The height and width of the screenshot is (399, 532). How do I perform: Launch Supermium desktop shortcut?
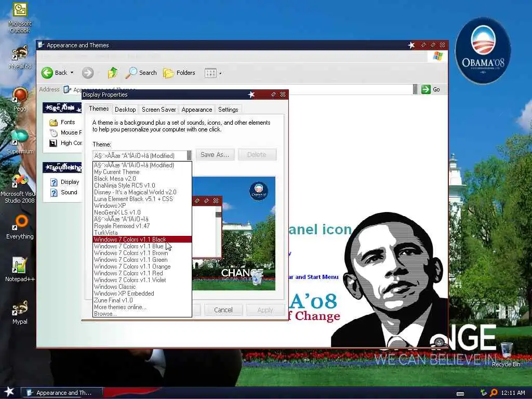point(20,142)
